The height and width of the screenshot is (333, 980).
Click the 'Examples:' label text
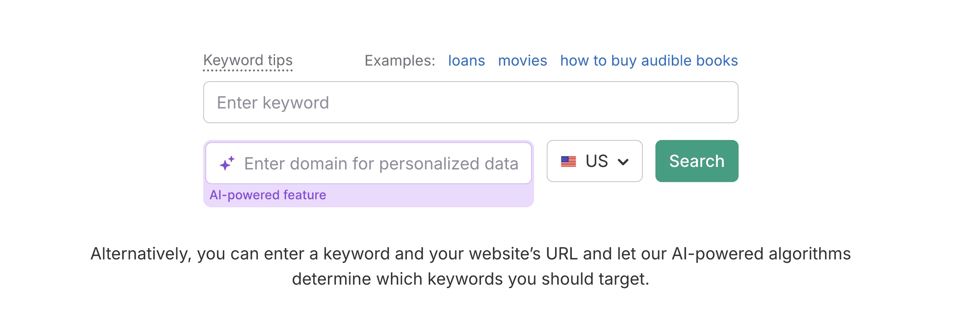pyautogui.click(x=400, y=61)
